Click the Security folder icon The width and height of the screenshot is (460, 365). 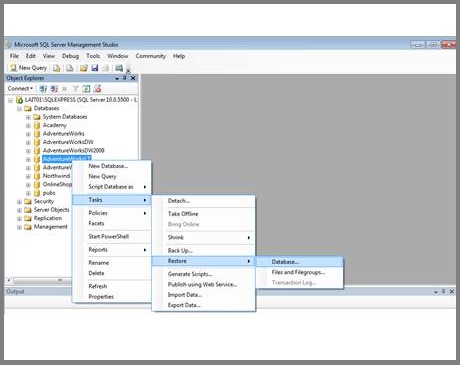pyautogui.click(x=28, y=201)
